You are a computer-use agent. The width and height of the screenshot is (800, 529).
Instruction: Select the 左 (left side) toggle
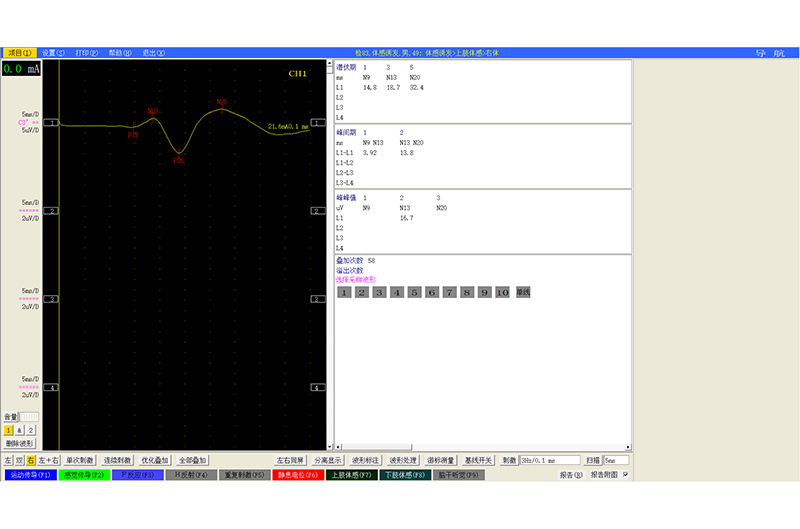coord(8,460)
